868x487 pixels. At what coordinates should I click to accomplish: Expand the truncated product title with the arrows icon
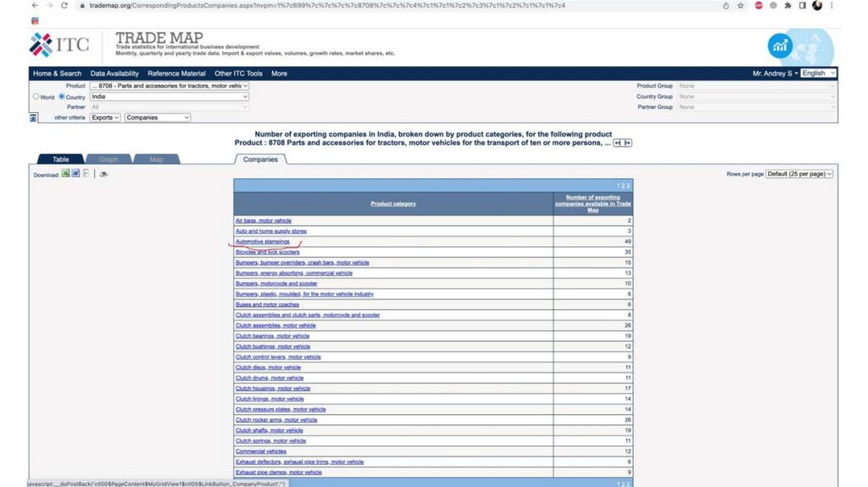click(x=623, y=143)
